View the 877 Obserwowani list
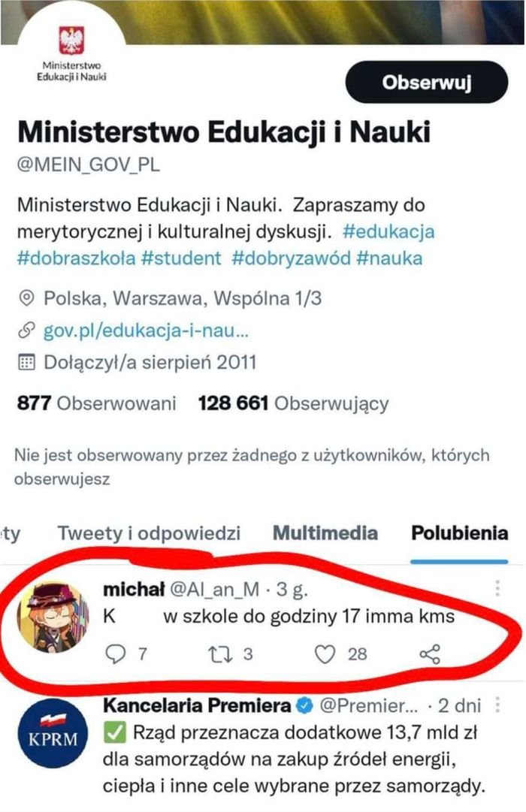The height and width of the screenshot is (812, 526). [x=96, y=403]
